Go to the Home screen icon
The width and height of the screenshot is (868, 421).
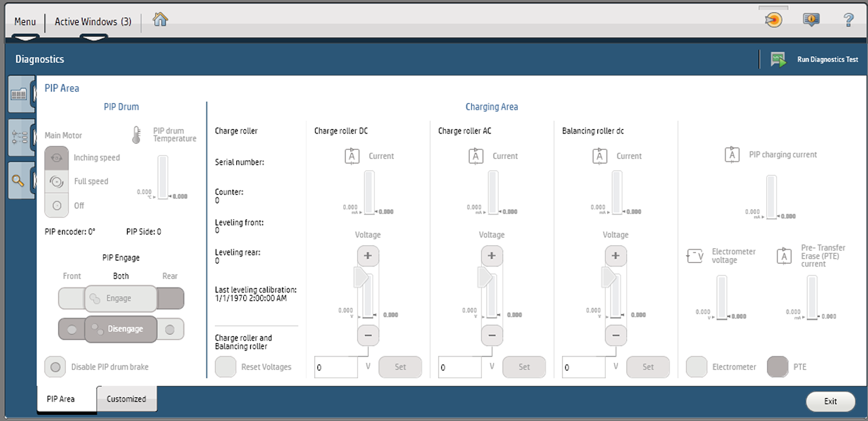click(x=160, y=20)
